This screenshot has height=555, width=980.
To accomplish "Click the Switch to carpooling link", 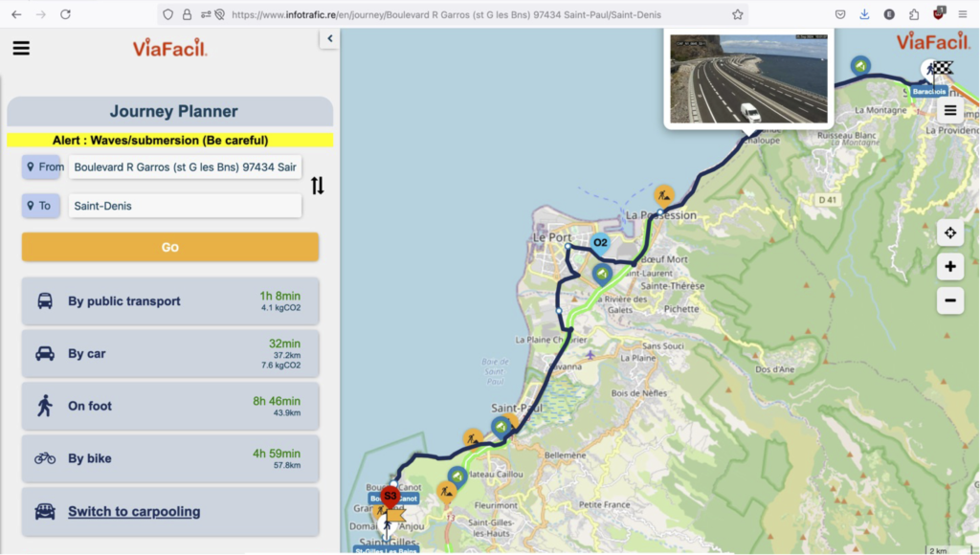I will [134, 512].
